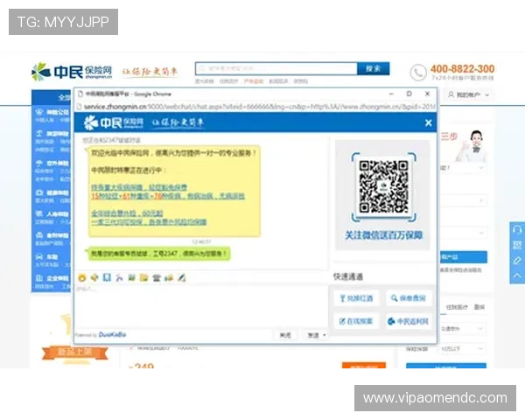Click the telephone icon in chat toolbar
This screenshot has width=525, height=420.
[x=157, y=277]
